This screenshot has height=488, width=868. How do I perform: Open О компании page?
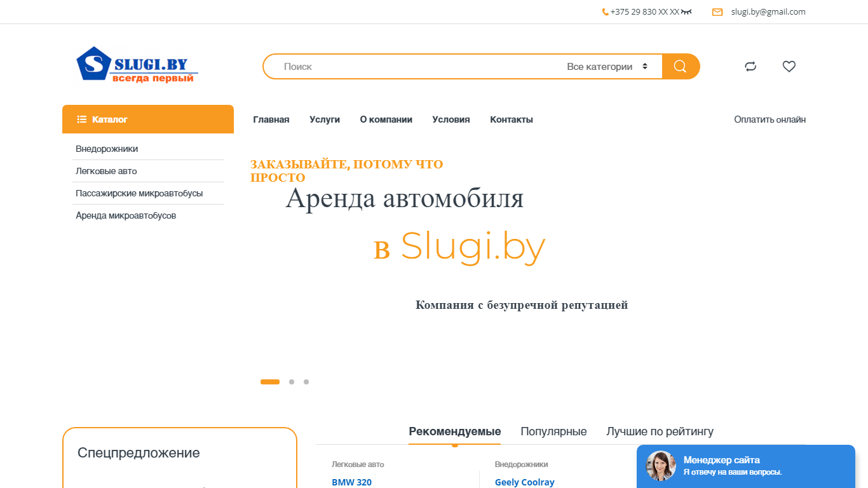(386, 119)
